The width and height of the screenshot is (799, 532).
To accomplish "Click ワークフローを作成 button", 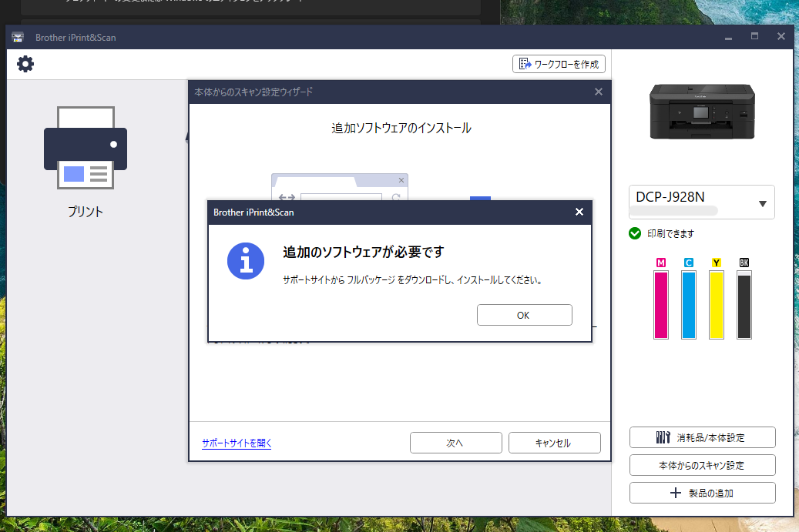I will pyautogui.click(x=559, y=64).
